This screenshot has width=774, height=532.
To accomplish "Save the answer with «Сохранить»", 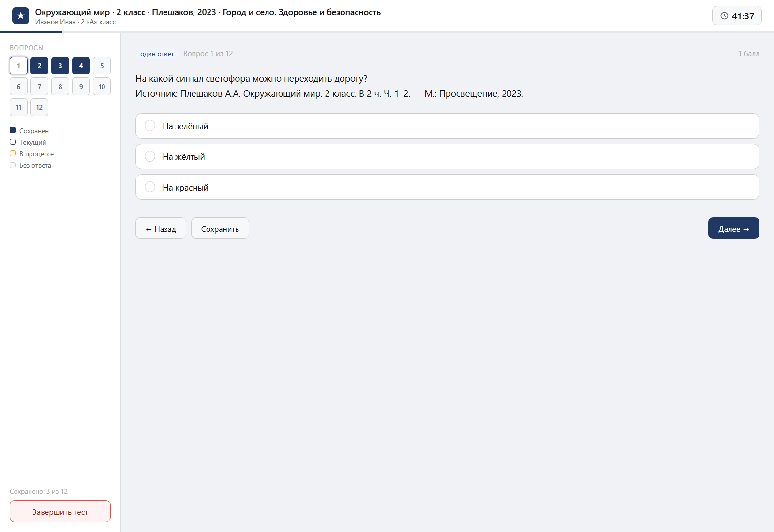I will tap(220, 228).
